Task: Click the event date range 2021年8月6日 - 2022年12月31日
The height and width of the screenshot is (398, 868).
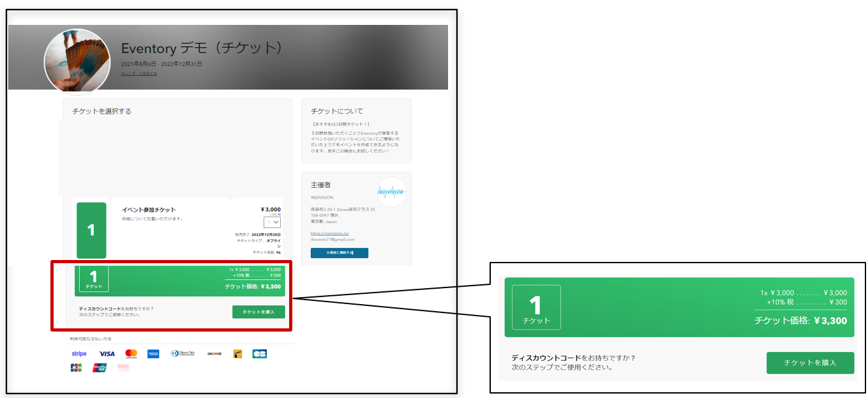Action: tap(161, 64)
